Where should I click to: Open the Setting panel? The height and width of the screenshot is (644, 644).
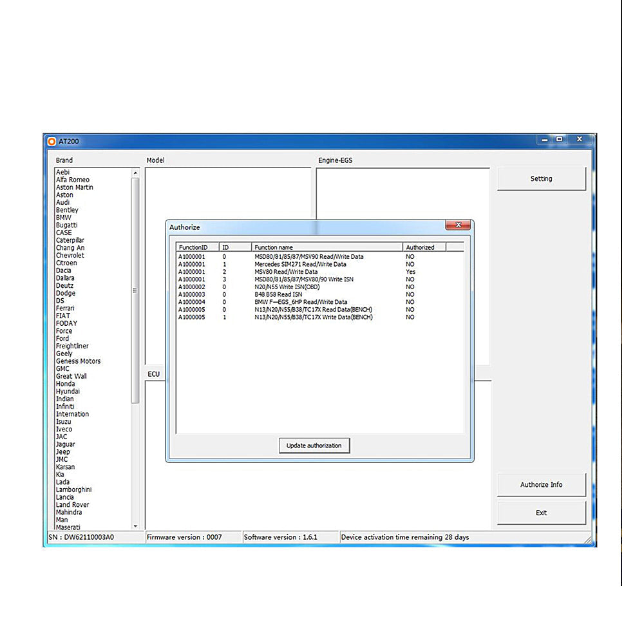pos(541,179)
